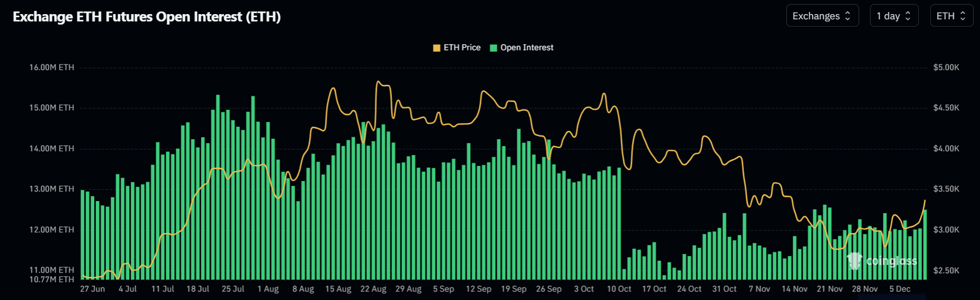This screenshot has width=980, height=300.
Task: Click the Exchange ETH Futures Open Interest title
Action: click(147, 17)
